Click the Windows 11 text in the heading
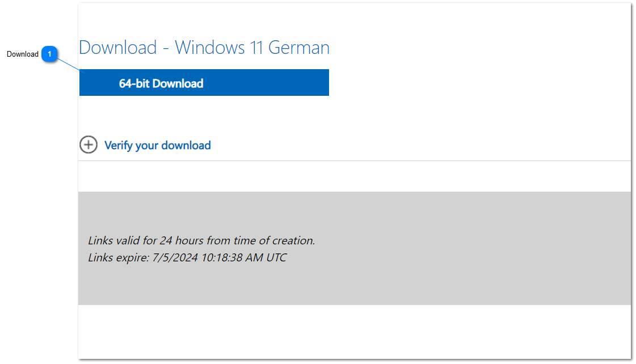636x364 pixels. click(x=219, y=48)
